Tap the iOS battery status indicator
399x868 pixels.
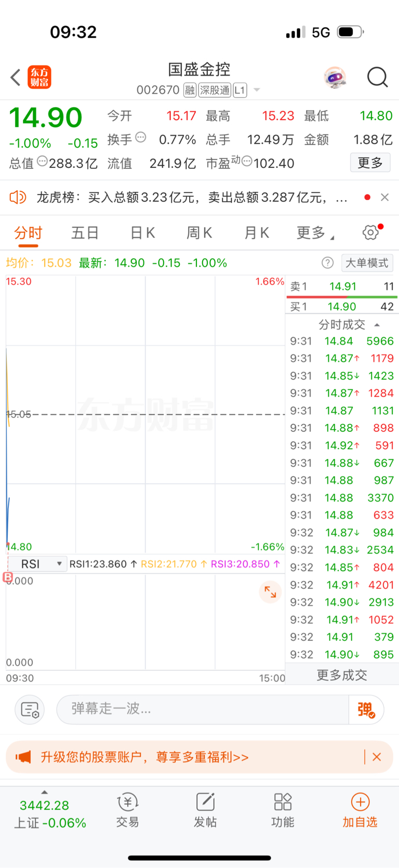pyautogui.click(x=351, y=32)
